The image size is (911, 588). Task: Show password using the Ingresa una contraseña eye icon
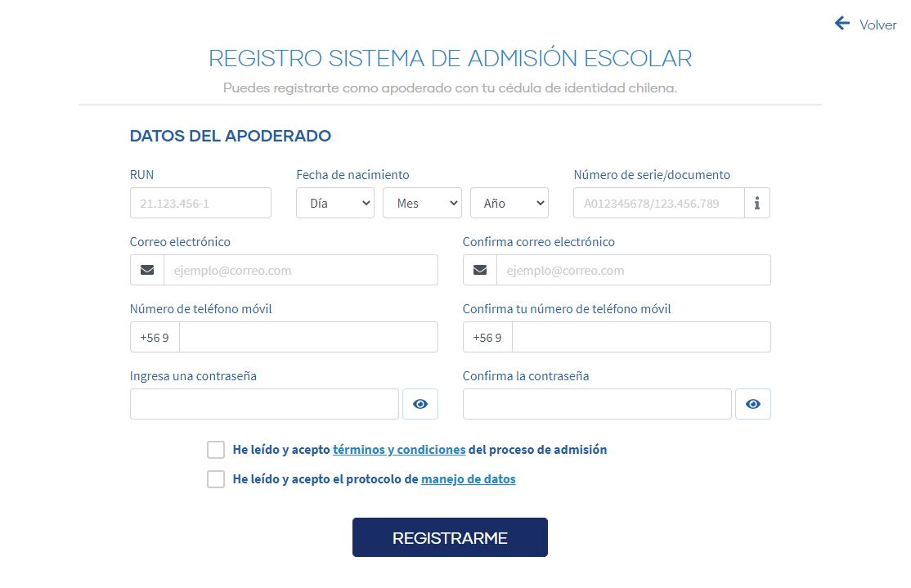pos(420,404)
